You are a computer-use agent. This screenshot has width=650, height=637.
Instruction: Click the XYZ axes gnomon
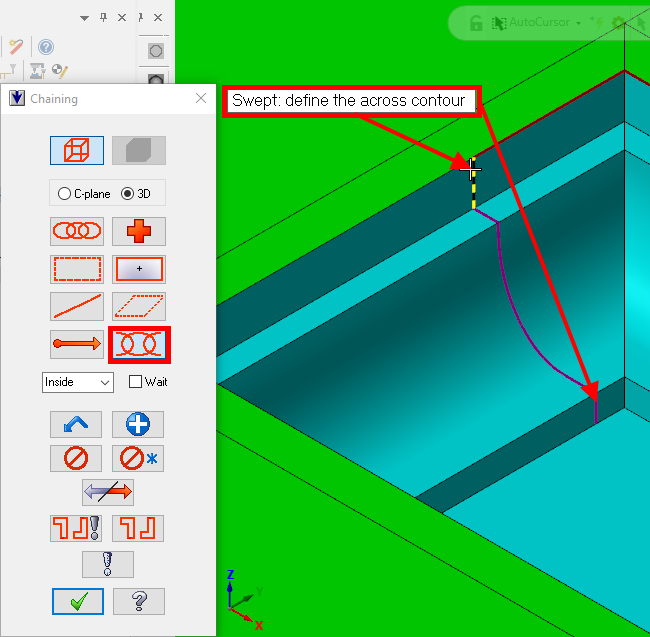245,600
